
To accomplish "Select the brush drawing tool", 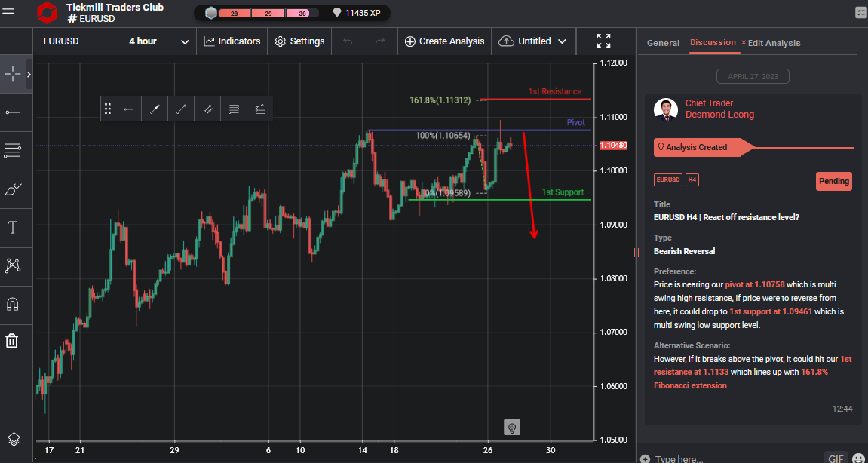I will (12, 189).
